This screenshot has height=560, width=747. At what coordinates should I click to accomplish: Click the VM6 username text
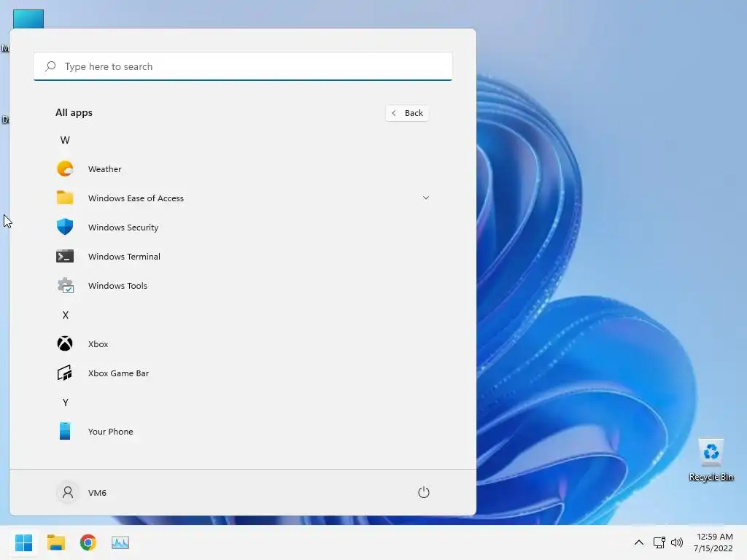click(97, 493)
